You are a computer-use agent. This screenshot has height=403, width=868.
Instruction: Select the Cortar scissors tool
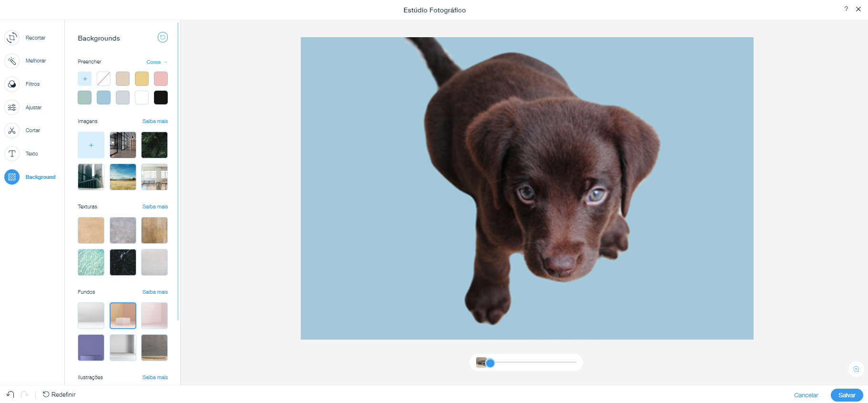[x=12, y=130]
